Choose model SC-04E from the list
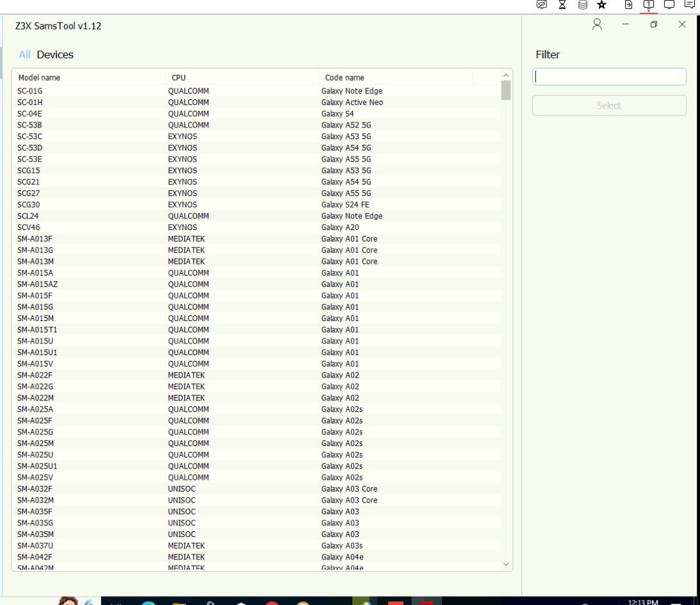This screenshot has width=700, height=605. [x=257, y=114]
